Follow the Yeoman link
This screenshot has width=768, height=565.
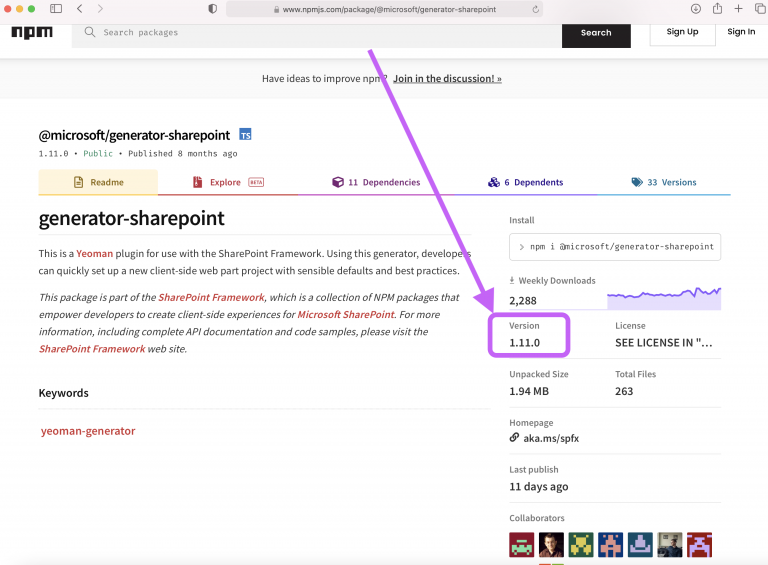[x=95, y=253]
